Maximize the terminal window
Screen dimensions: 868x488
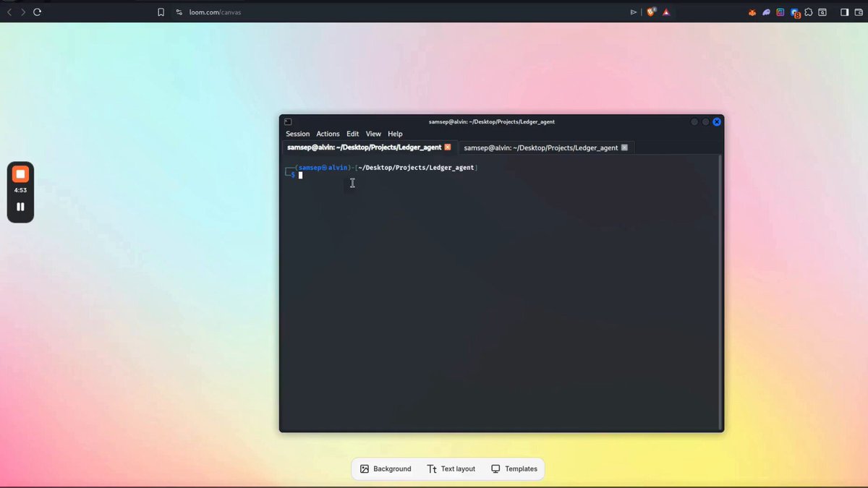click(x=705, y=121)
